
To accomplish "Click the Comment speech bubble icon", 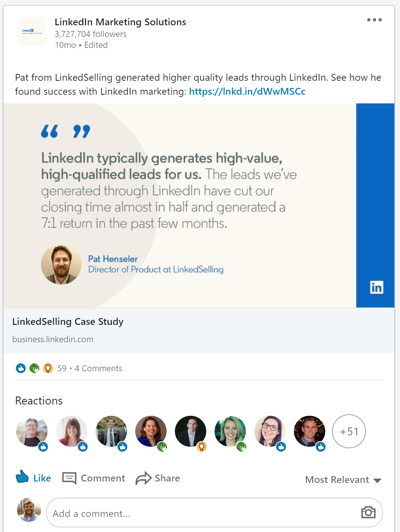I will [x=69, y=478].
